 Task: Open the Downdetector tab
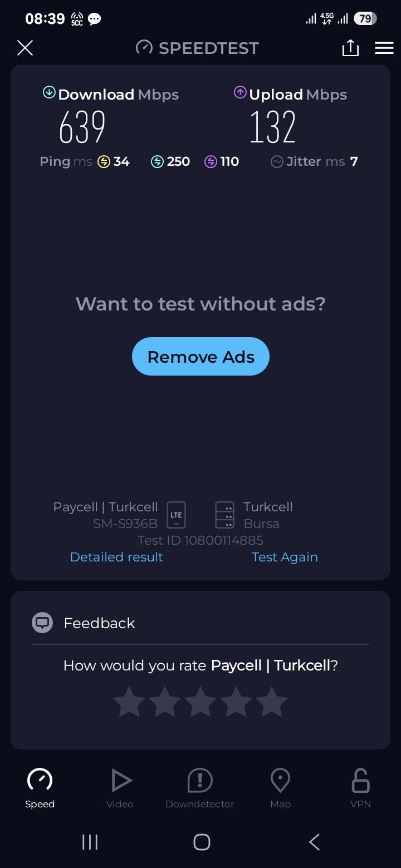pos(200,788)
